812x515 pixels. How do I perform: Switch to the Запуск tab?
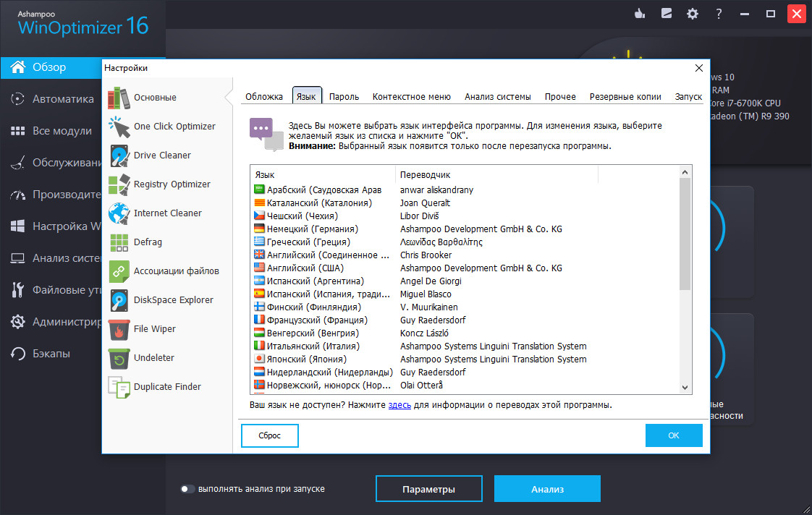[688, 97]
